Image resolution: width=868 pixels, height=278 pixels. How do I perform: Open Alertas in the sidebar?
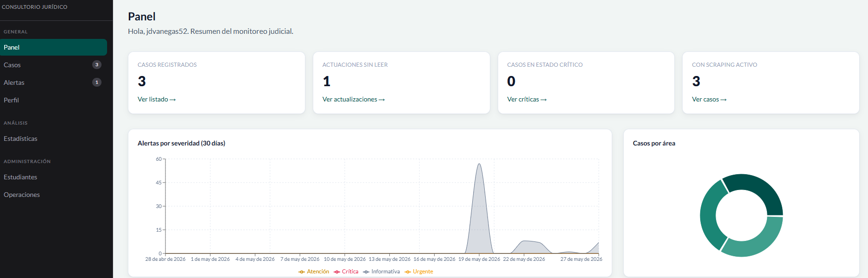tap(53, 82)
